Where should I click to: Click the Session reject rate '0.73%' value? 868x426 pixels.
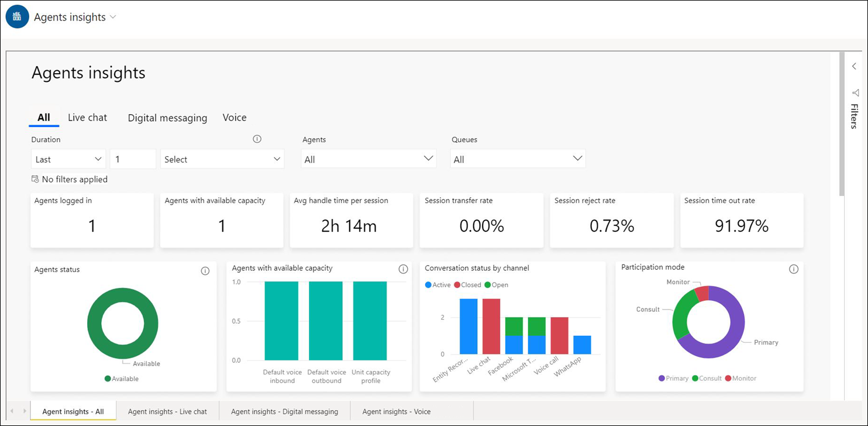pos(611,226)
